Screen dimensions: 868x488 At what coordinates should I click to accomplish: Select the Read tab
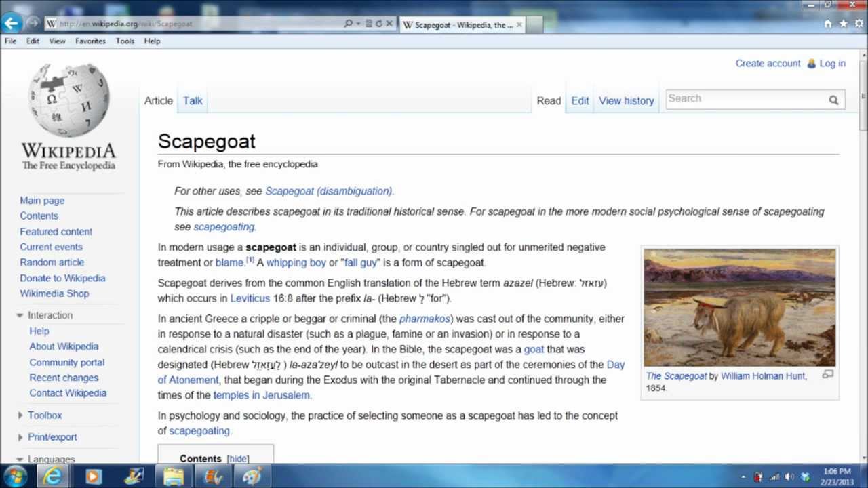pyautogui.click(x=549, y=100)
